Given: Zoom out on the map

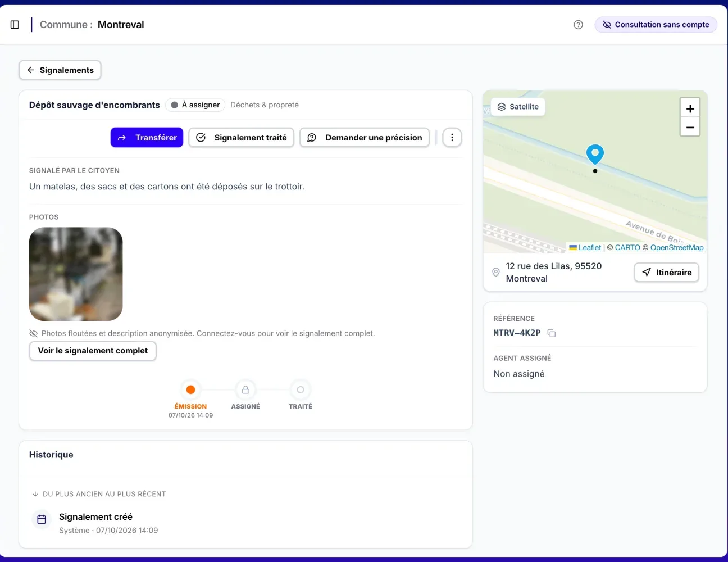Looking at the screenshot, I should tap(690, 128).
